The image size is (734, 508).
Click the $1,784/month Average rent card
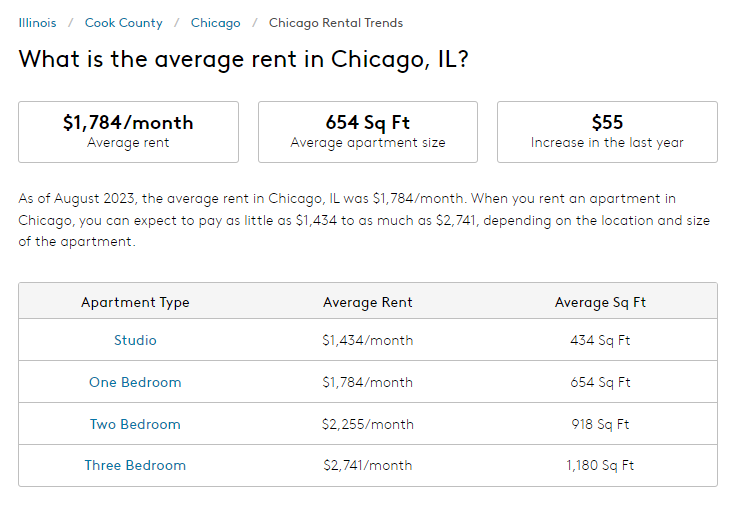(128, 131)
